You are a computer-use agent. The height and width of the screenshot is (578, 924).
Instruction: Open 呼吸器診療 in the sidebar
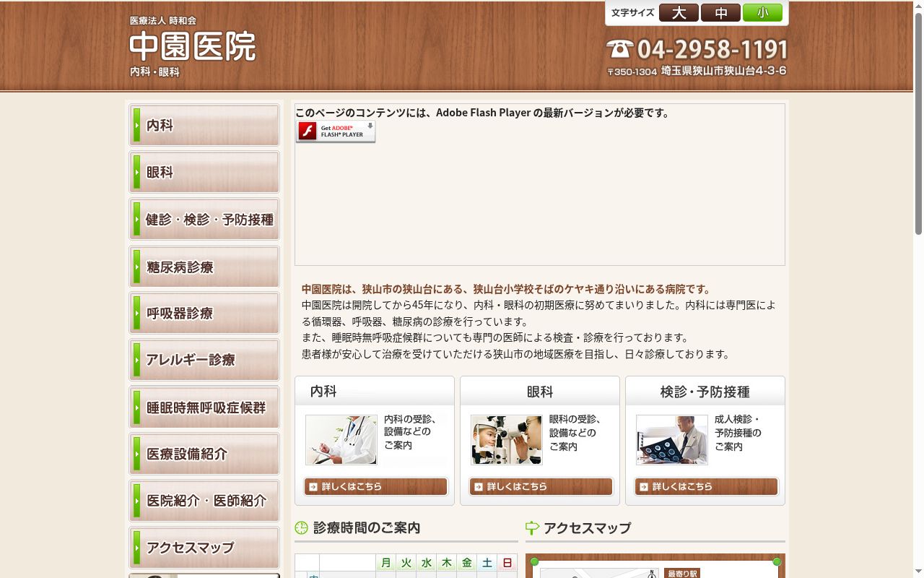pos(204,314)
